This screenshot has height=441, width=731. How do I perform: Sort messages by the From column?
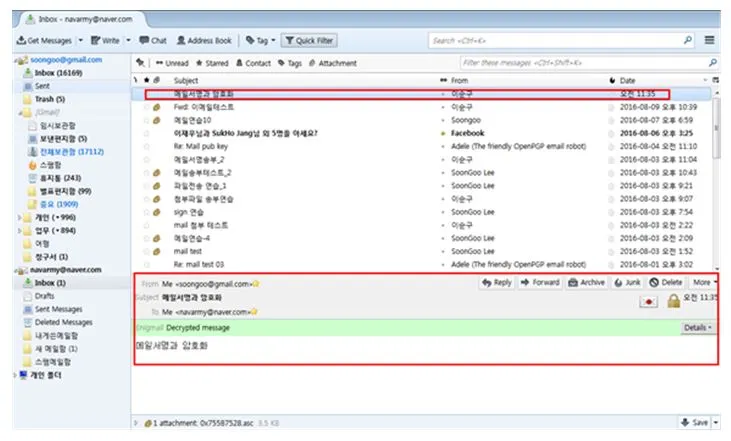(459, 80)
